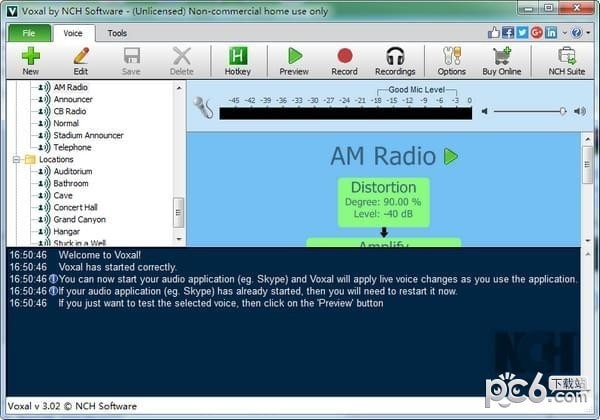The width and height of the screenshot is (600, 420).
Task: Share via the Google Plus icon
Action: pyautogui.click(x=537, y=33)
